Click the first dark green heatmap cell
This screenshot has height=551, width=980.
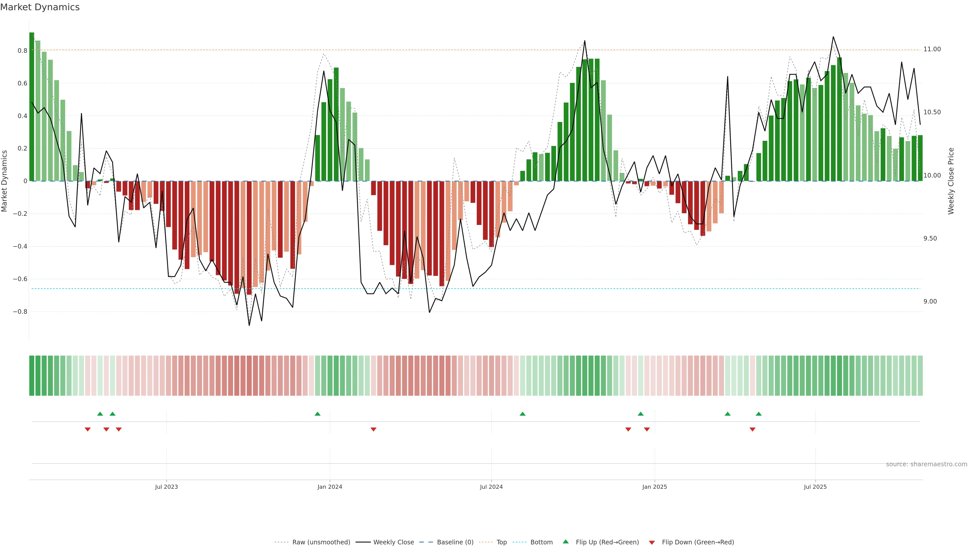[32, 375]
